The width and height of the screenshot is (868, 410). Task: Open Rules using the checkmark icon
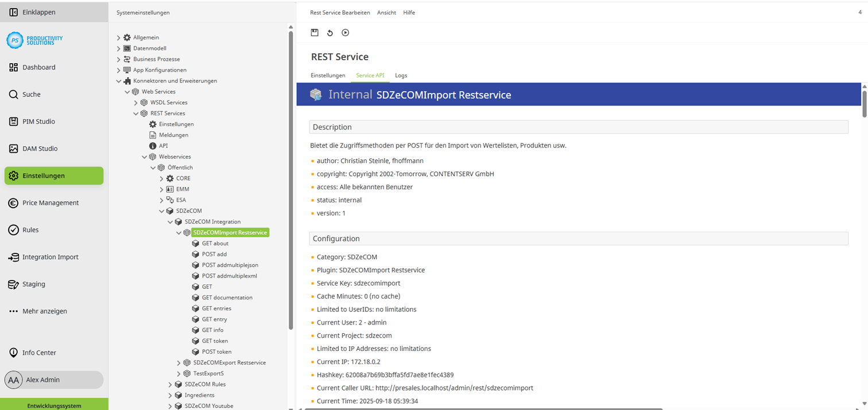click(x=14, y=229)
